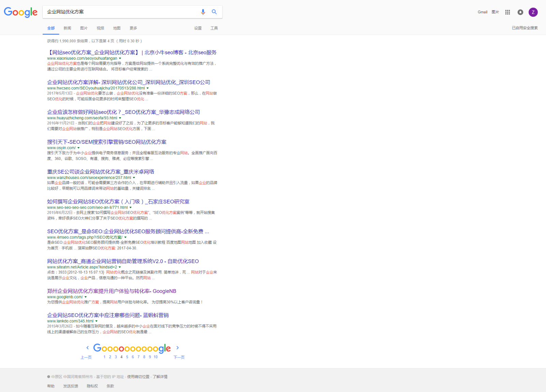Go to results page 10

(x=156, y=357)
